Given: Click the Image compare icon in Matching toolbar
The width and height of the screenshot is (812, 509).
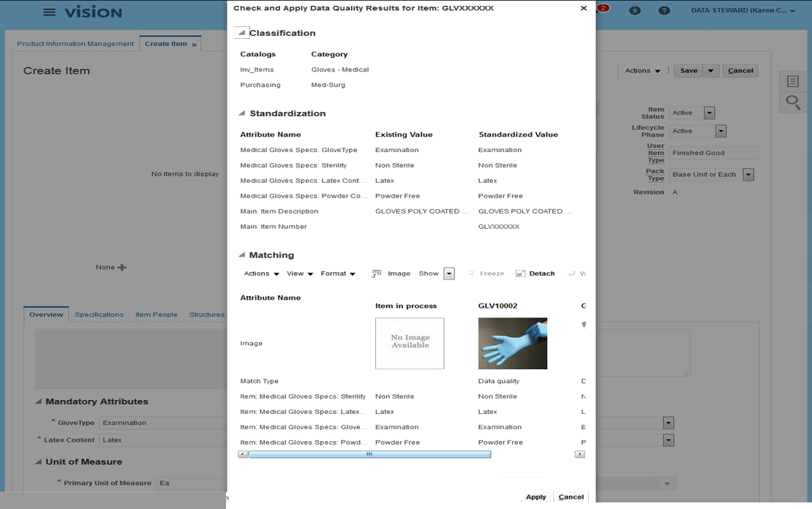Looking at the screenshot, I should tap(377, 274).
